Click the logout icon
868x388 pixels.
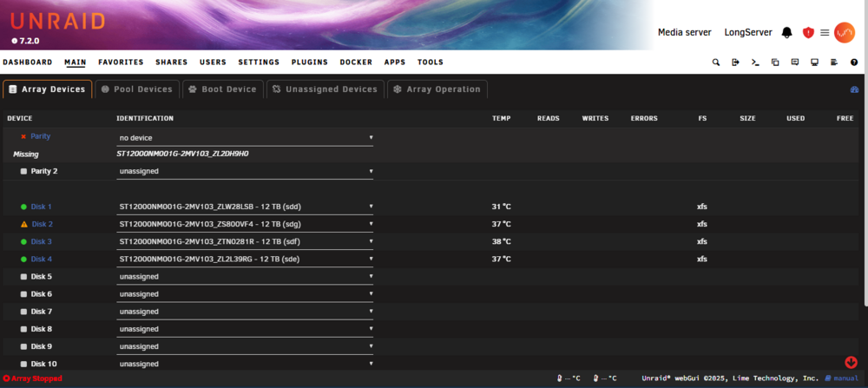click(736, 62)
